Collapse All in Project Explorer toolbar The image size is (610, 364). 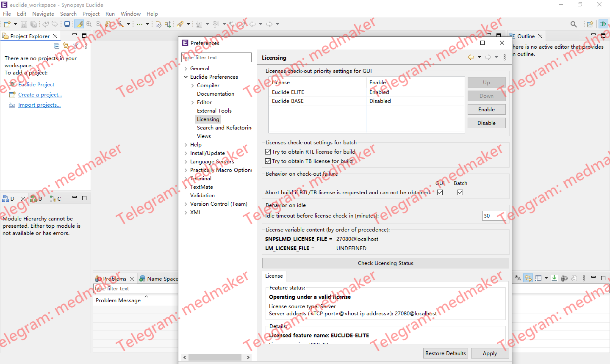click(57, 46)
